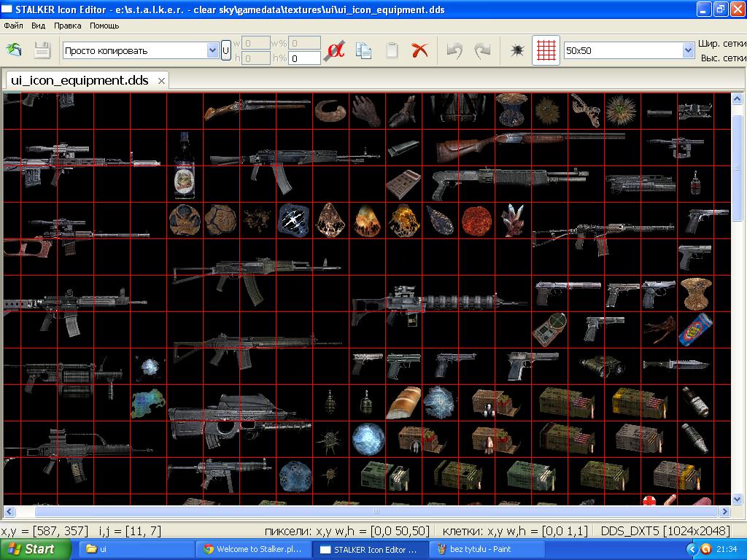Screen dimensions: 747x560
Task: Select the flame-filled teardrop artifact icon
Action: click(x=368, y=220)
